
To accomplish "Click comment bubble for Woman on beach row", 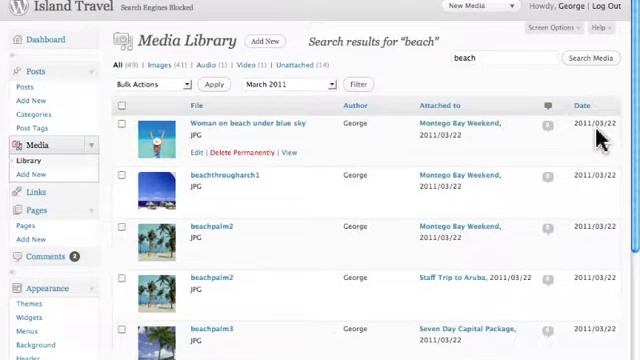I will pyautogui.click(x=548, y=125).
